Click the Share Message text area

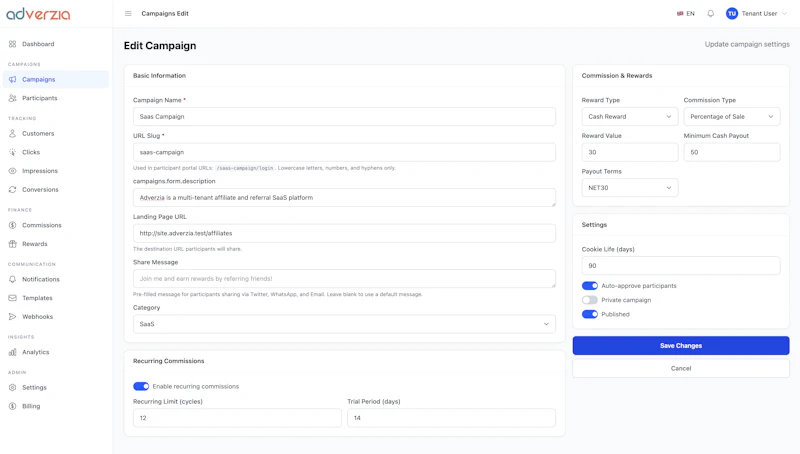(344, 279)
